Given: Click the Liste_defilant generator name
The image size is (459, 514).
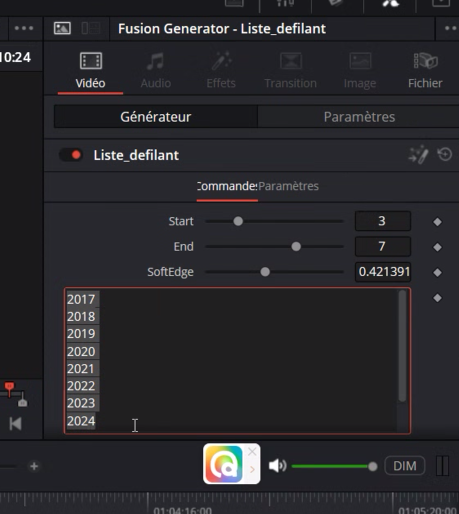Looking at the screenshot, I should (136, 155).
